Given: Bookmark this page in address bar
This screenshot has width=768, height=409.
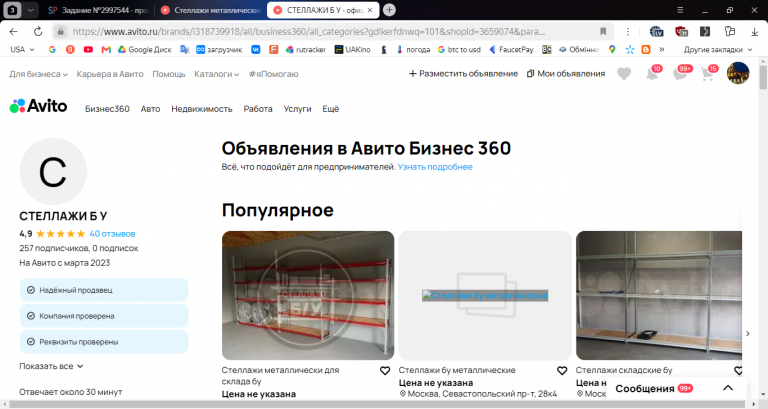Looking at the screenshot, I should coord(603,31).
